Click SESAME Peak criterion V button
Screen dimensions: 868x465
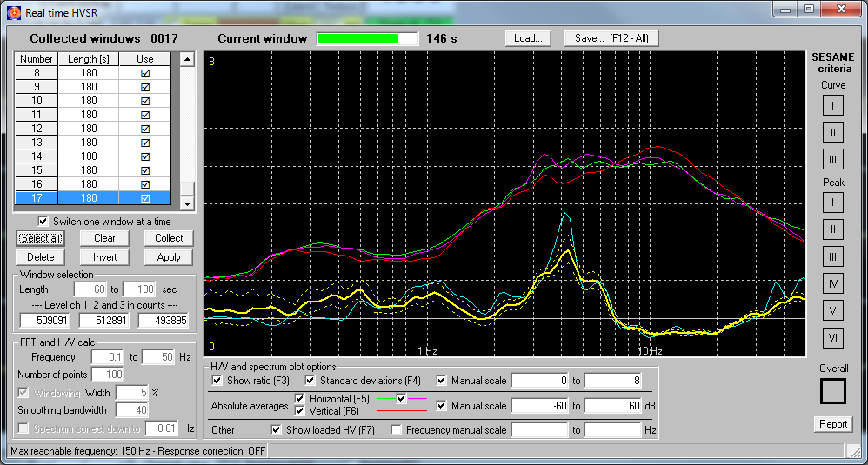pyautogui.click(x=832, y=311)
